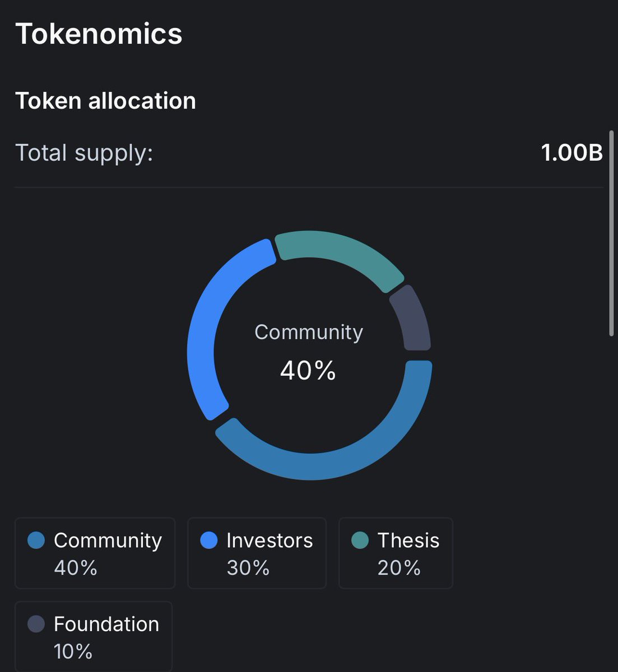Click the 20% value under Thesis

pos(399,568)
